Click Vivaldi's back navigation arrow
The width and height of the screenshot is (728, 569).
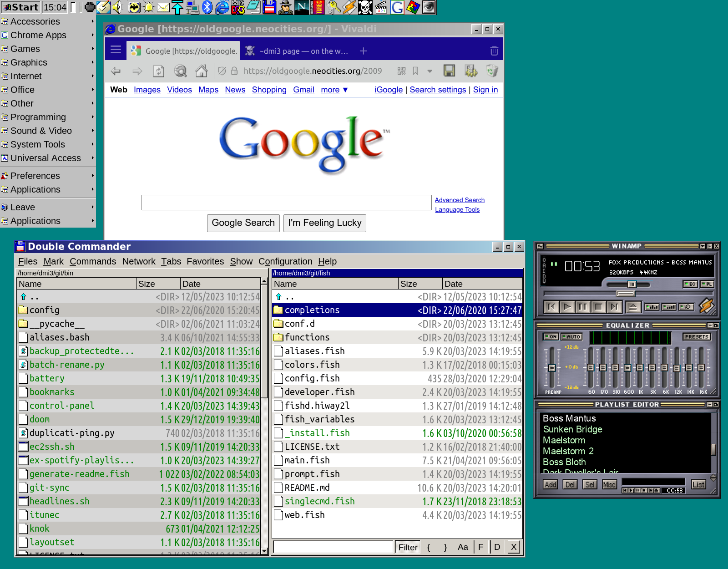116,71
